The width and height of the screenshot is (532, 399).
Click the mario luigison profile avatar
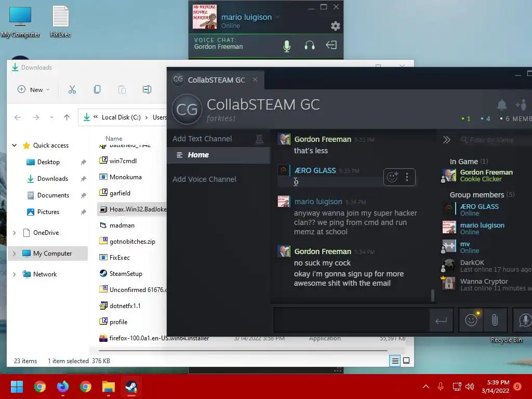(205, 17)
